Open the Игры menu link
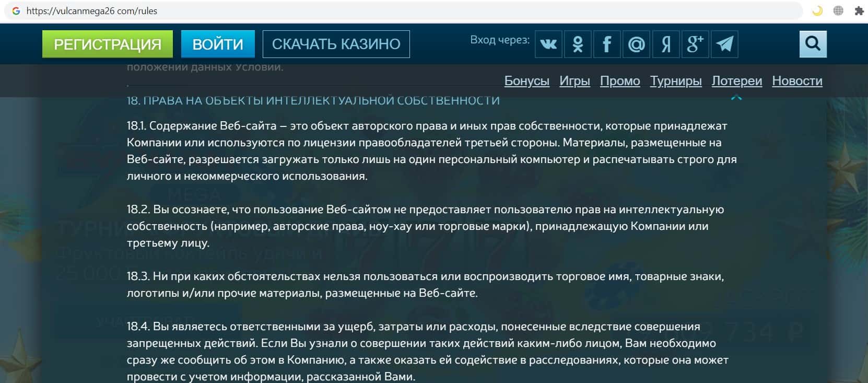The image size is (868, 383). [x=574, y=81]
